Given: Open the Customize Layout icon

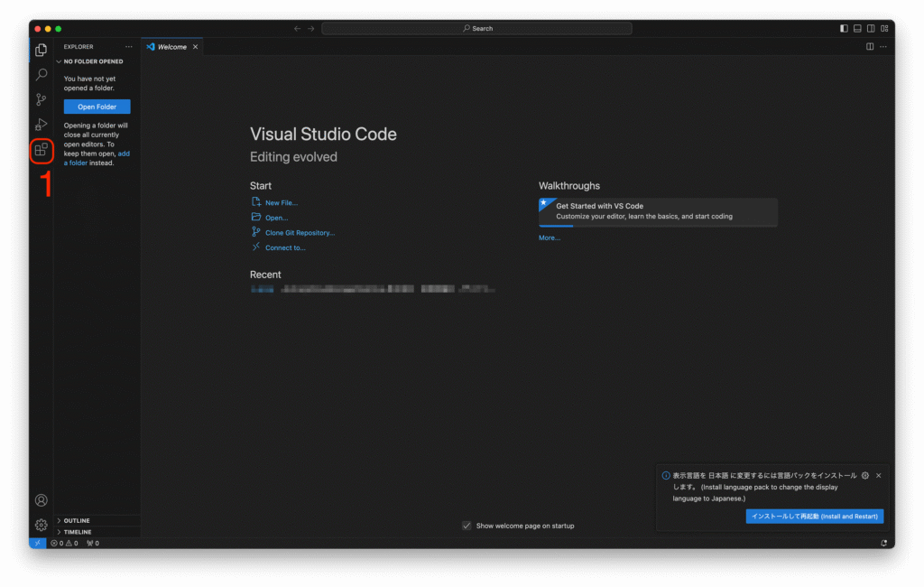Looking at the screenshot, I should (884, 28).
